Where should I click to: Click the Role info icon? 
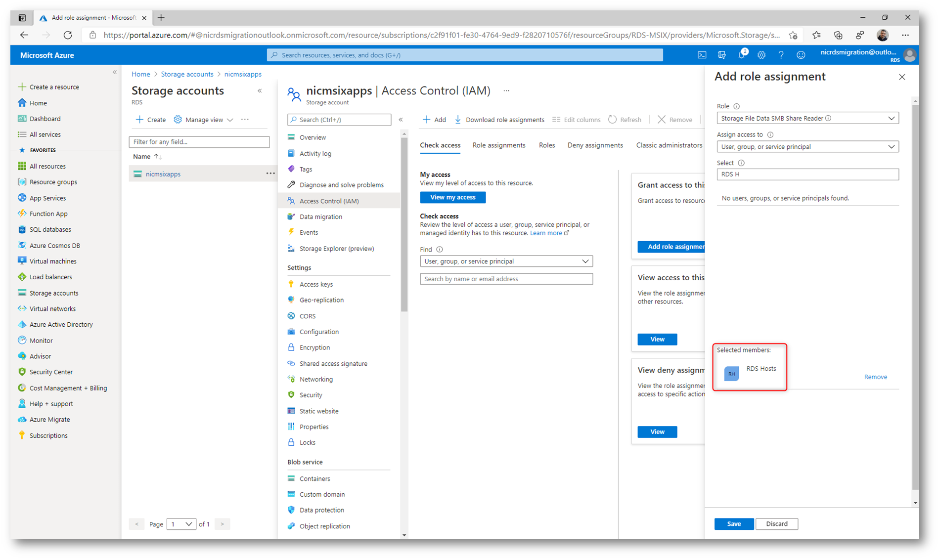pyautogui.click(x=736, y=106)
